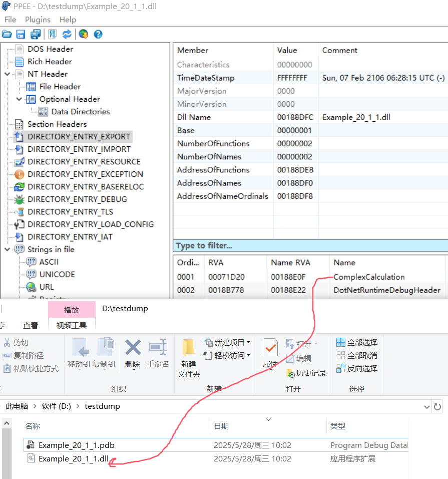Open the Plugins menu

[x=38, y=20]
